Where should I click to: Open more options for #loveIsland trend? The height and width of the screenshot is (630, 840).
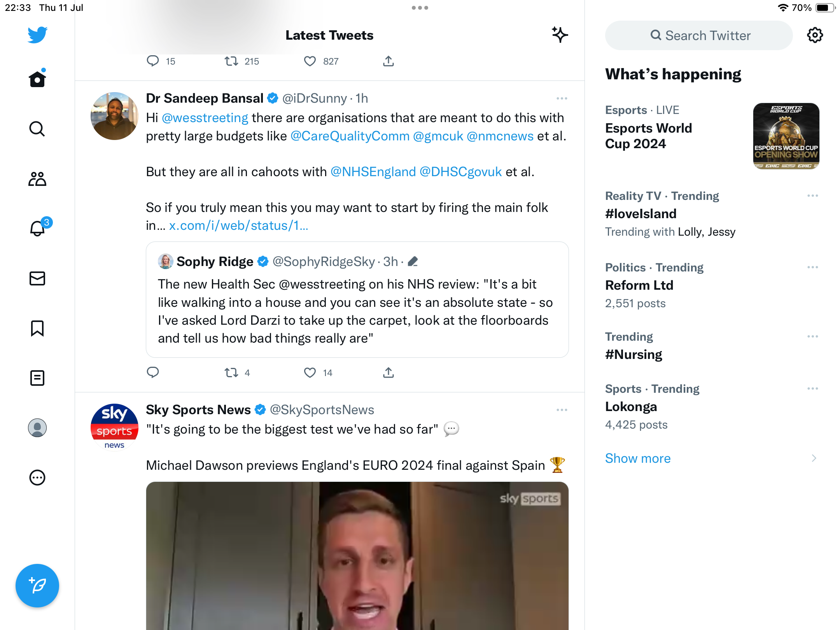[812, 196]
